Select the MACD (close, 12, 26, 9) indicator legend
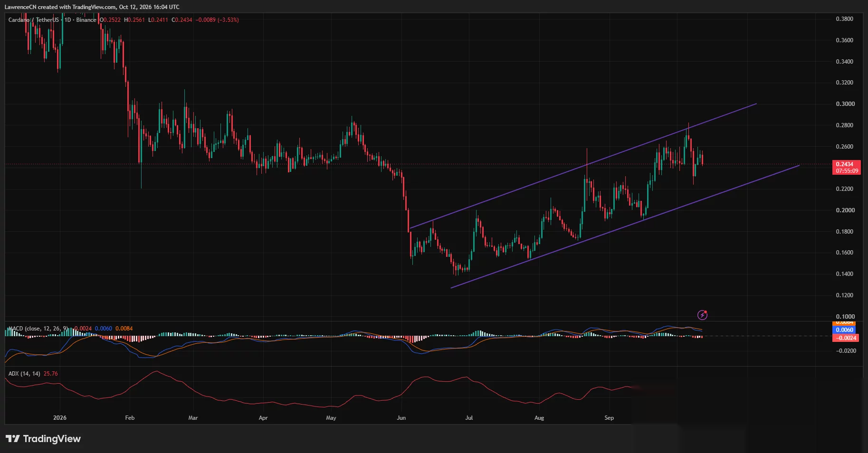This screenshot has width=868, height=453. [38, 329]
